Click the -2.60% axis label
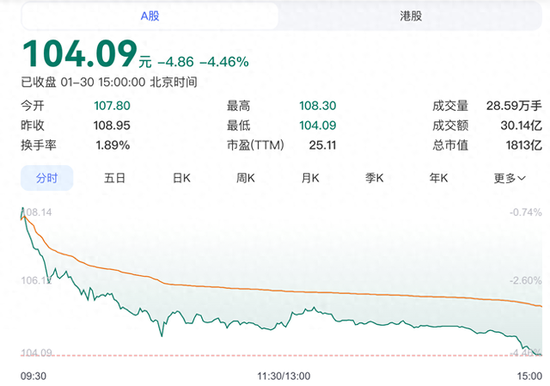Screen dimensions: 550x386 (526, 280)
